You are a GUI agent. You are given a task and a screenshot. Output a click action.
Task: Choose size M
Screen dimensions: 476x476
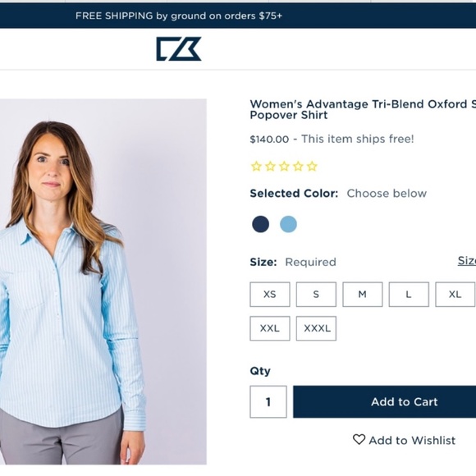click(363, 294)
